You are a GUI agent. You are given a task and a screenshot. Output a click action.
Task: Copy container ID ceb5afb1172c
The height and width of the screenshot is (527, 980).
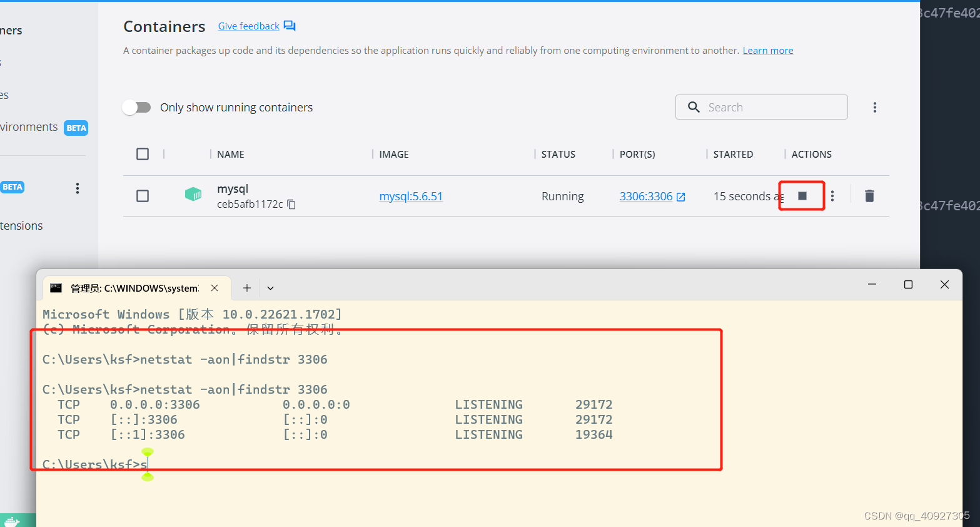291,205
